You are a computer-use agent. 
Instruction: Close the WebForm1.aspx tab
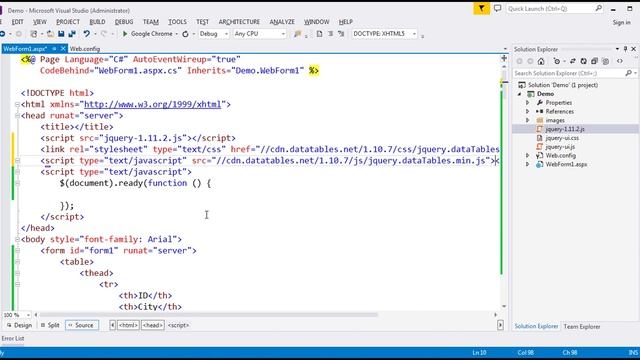point(63,49)
